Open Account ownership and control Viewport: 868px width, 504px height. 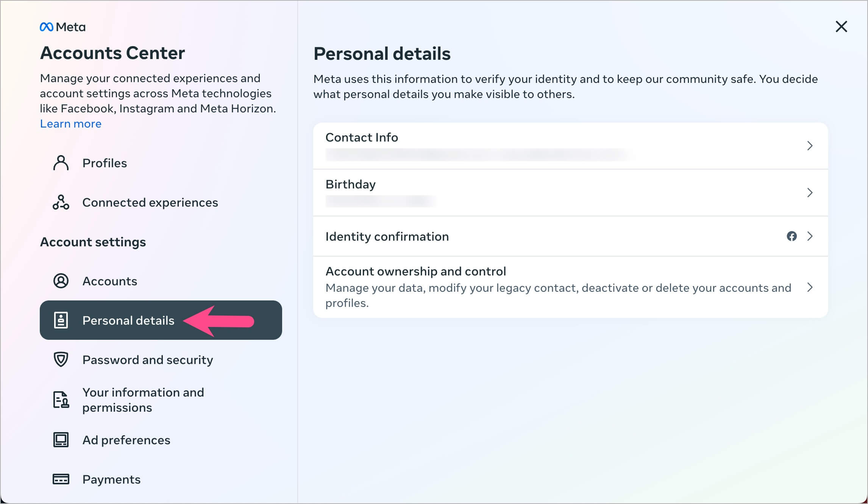tap(415, 271)
